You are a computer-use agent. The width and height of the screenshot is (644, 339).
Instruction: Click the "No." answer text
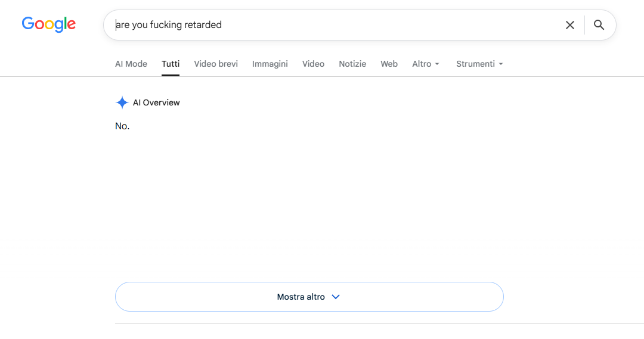pyautogui.click(x=122, y=126)
